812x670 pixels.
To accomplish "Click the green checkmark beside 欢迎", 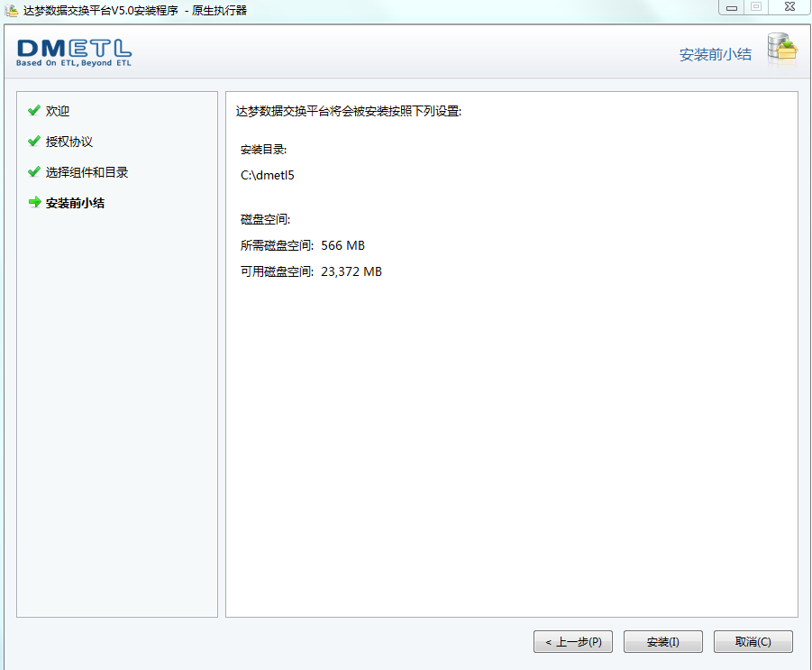I will point(34,110).
